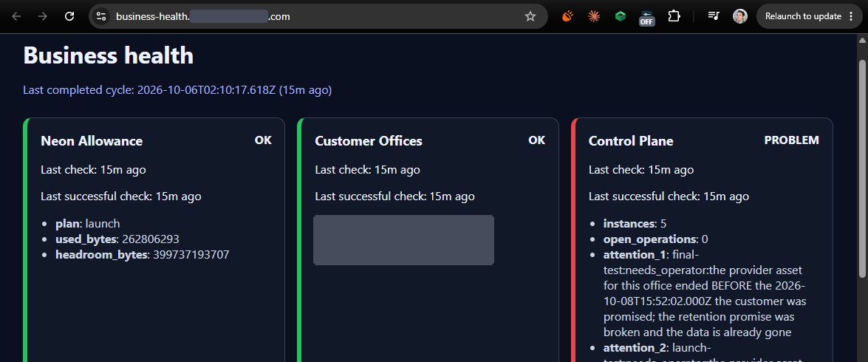Reload the page with the refresh icon

69,16
